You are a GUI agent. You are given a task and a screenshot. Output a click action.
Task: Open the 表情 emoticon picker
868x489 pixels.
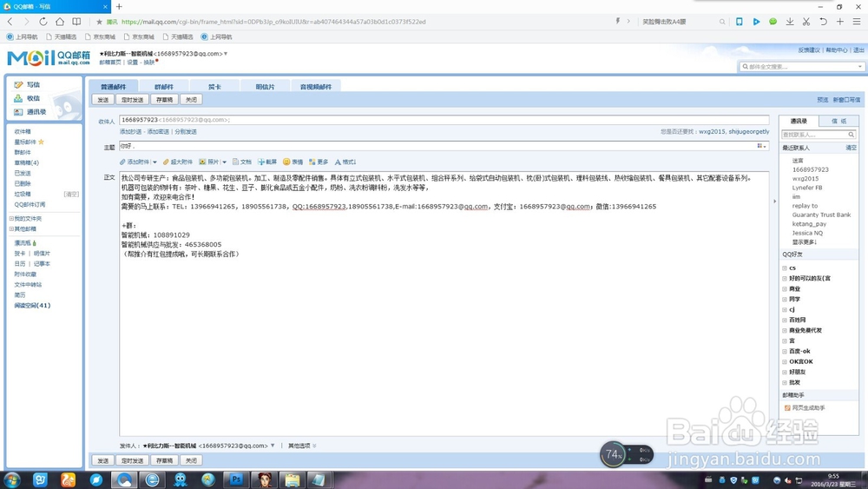click(x=286, y=162)
